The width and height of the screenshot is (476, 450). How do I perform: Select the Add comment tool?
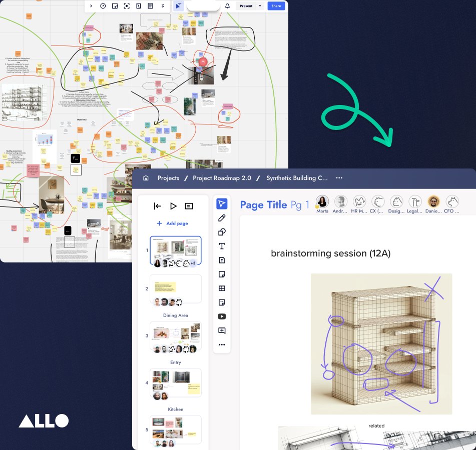tap(222, 330)
